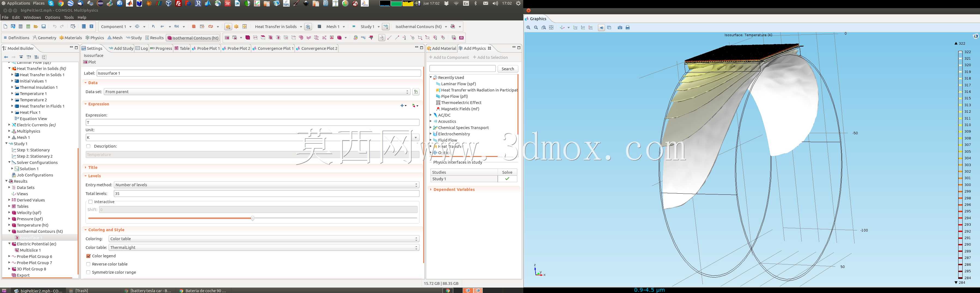Open the Materials ribbon button

[x=71, y=38]
